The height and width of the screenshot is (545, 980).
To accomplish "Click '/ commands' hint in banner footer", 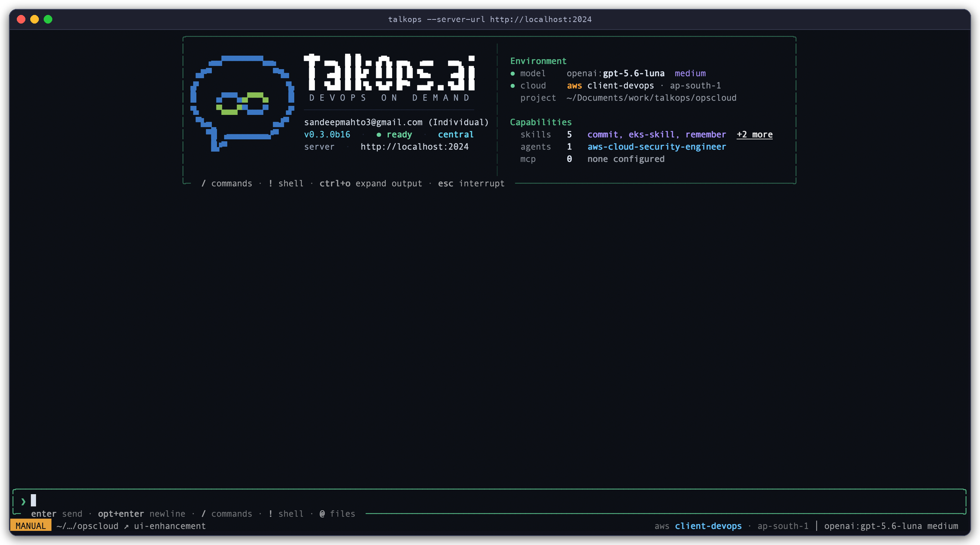I will pyautogui.click(x=226, y=183).
